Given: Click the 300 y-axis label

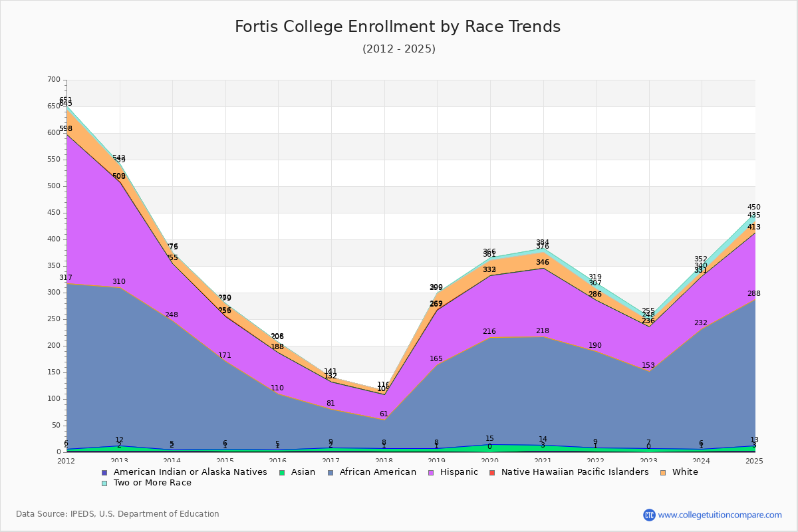Looking at the screenshot, I should point(54,293).
